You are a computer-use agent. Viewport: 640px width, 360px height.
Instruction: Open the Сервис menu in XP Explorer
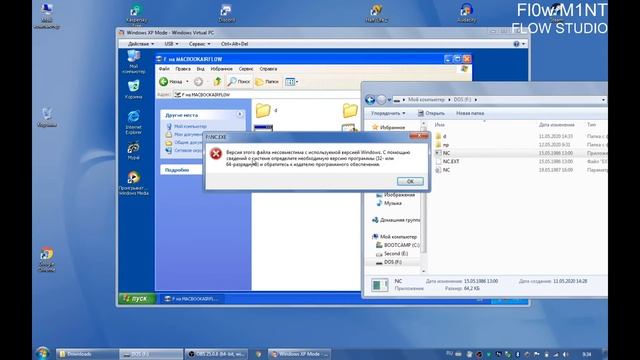[246, 69]
